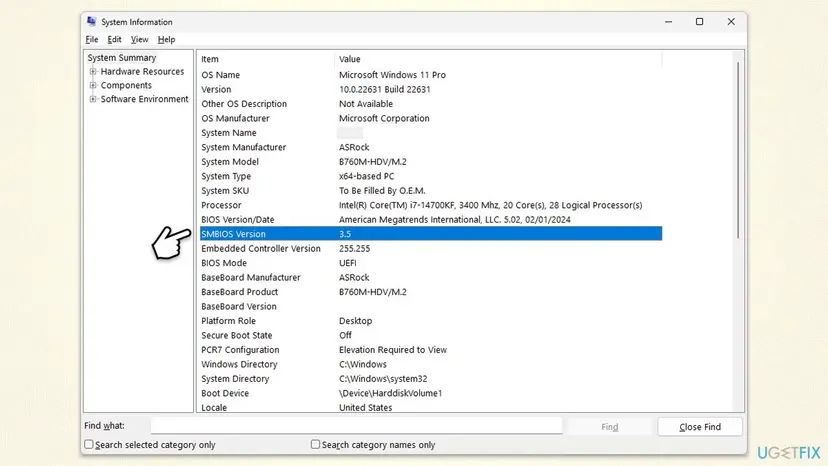This screenshot has height=466, width=828.
Task: Select the System Directory row
Action: pos(431,379)
